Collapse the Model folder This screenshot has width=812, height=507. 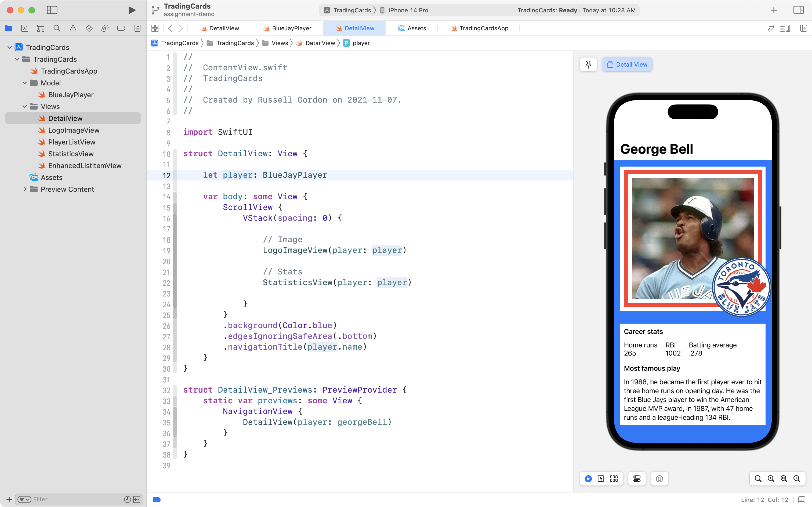pyautogui.click(x=24, y=83)
